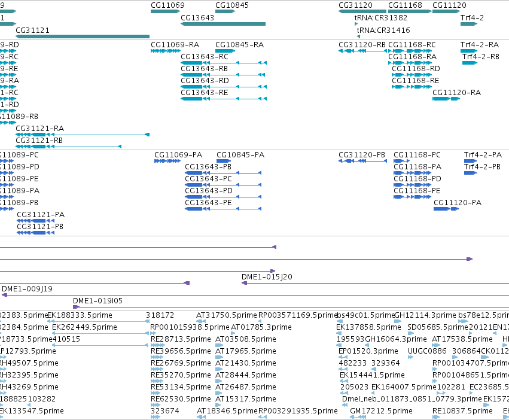Viewport: 509px width, 420px height.
Task: Click protein CG11120-PA
Action: tap(458, 203)
